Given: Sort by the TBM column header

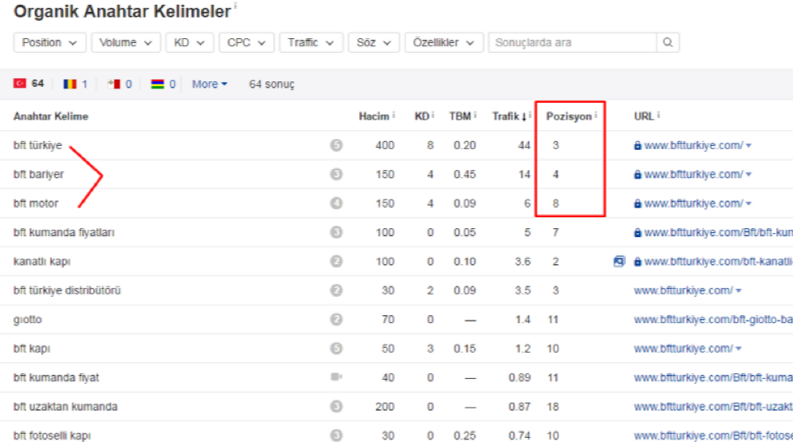Looking at the screenshot, I should pos(460,116).
